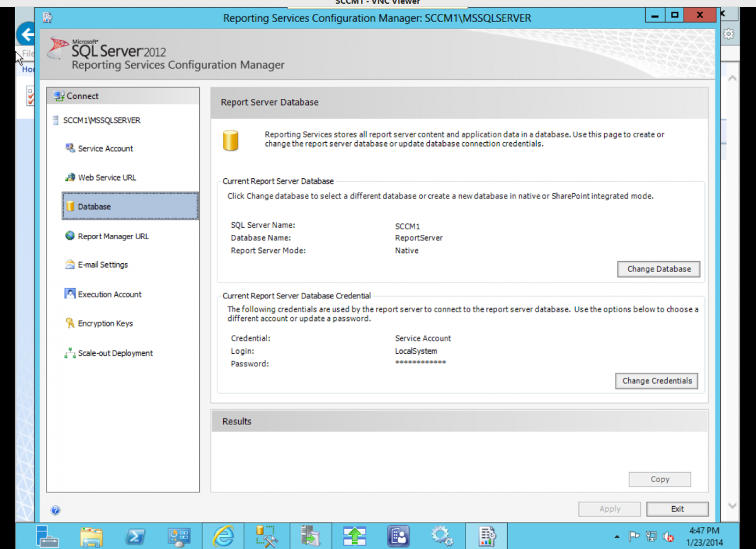
Task: Open the Control Panel taskbar icon
Action: point(180,536)
